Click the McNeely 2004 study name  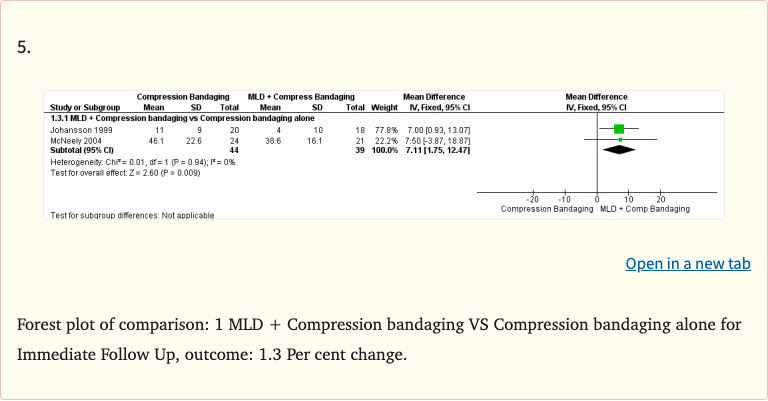(x=73, y=140)
